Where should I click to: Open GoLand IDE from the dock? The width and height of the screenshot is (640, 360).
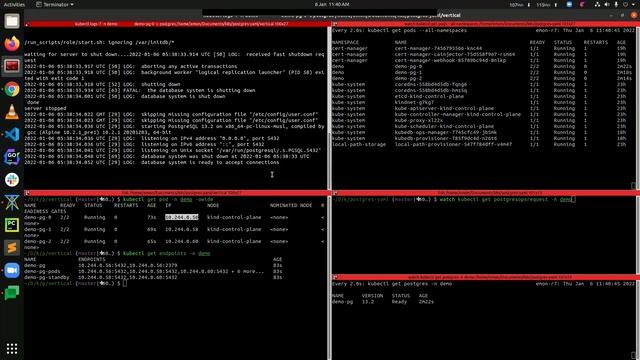[x=12, y=157]
